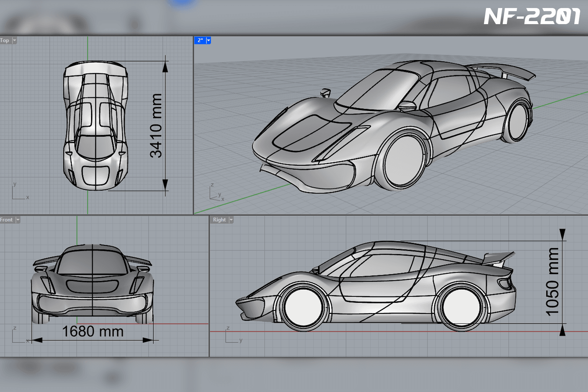Open the Top viewport dropdown arrow
The image size is (588, 392).
(x=15, y=40)
